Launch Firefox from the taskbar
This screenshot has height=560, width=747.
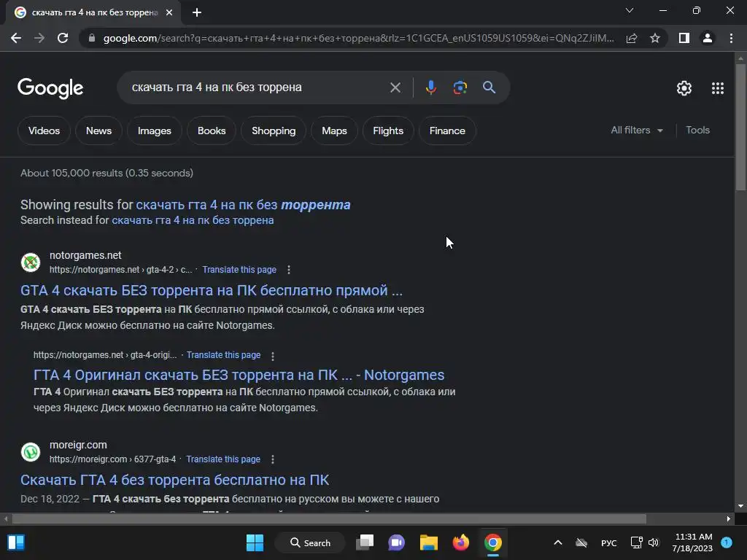tap(461, 542)
